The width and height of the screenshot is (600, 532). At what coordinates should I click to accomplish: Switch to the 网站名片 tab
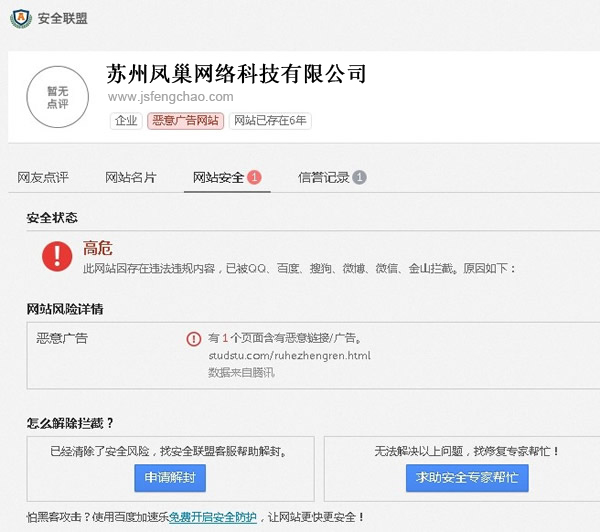coord(131,178)
